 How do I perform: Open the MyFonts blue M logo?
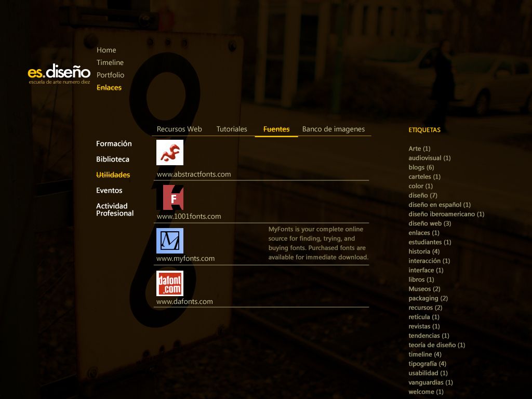click(x=170, y=241)
